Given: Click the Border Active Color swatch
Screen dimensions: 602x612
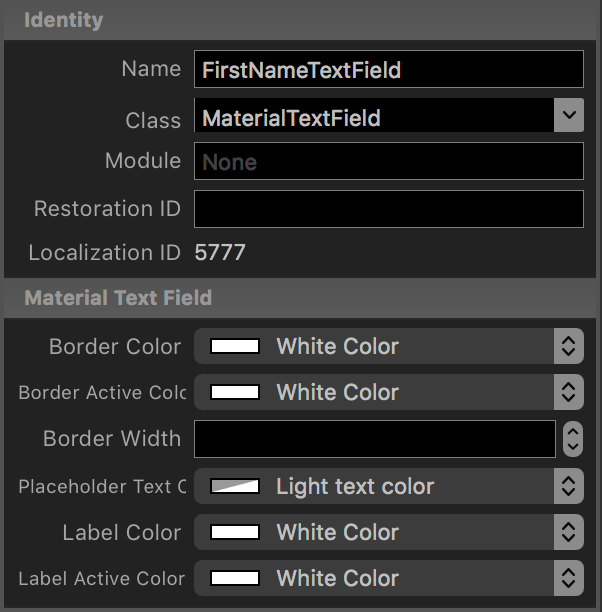Looking at the screenshot, I should pos(235,393).
